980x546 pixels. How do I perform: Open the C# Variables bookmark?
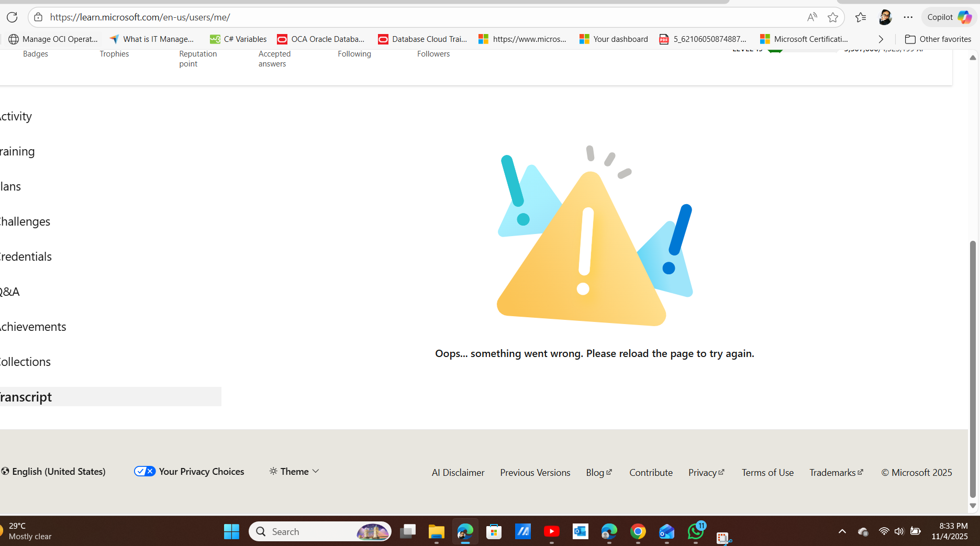click(238, 39)
